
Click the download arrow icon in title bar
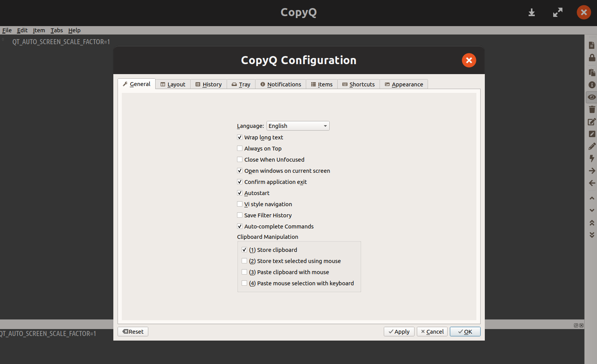pyautogui.click(x=531, y=13)
